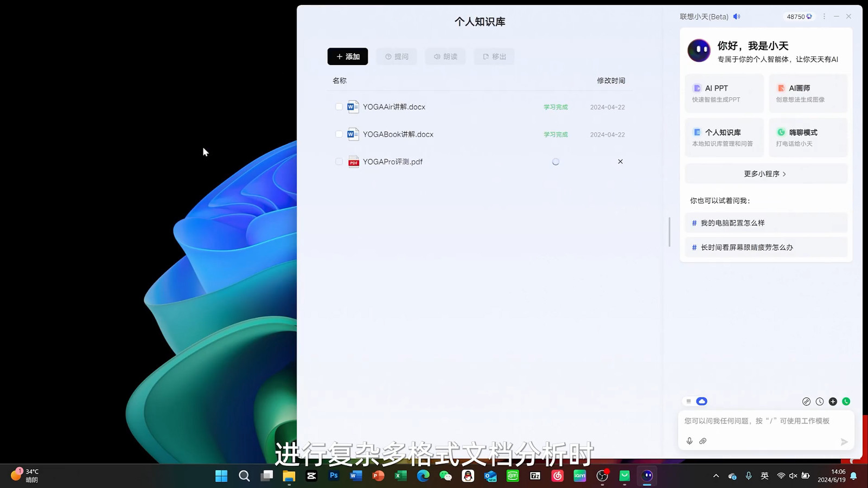Toggle the speaker icon beside 联想小天(Beta)
Screen dimensions: 868x488
737,16
